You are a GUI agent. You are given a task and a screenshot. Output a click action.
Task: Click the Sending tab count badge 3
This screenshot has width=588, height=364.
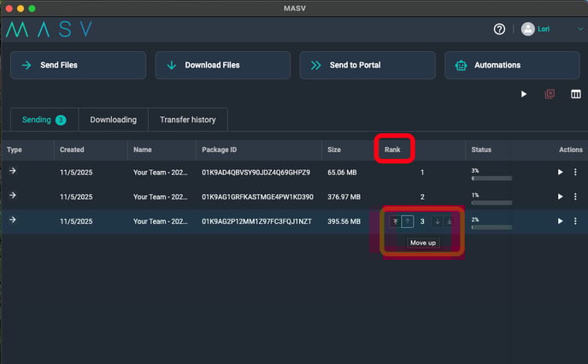click(x=61, y=120)
